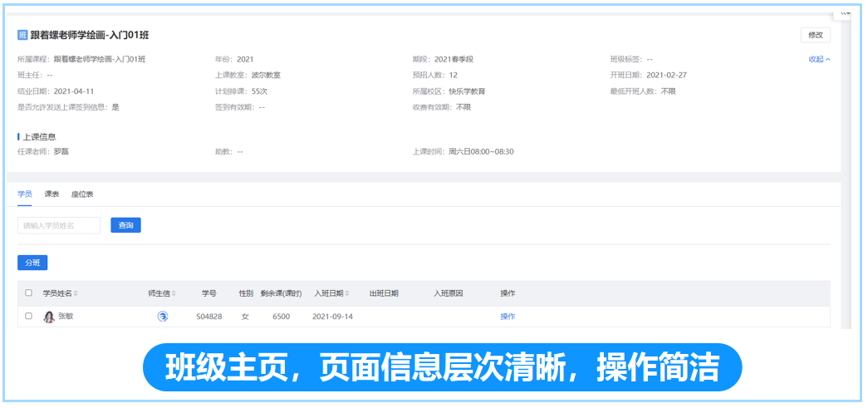Click the student number S04828
Viewport: 868px width, 408px height.
209,317
